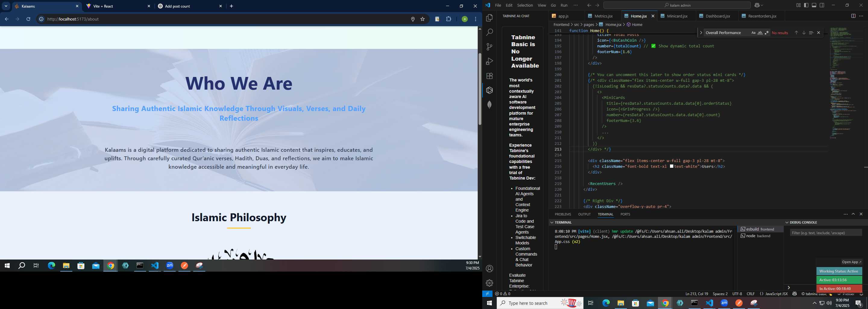Open the MongoDB leaf icon in activity bar

489,105
